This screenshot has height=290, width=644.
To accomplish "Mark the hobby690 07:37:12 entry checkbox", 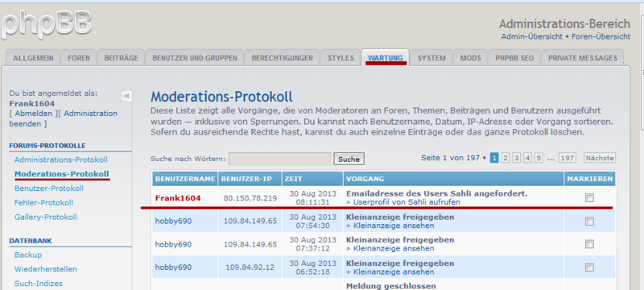I will pyautogui.click(x=589, y=244).
